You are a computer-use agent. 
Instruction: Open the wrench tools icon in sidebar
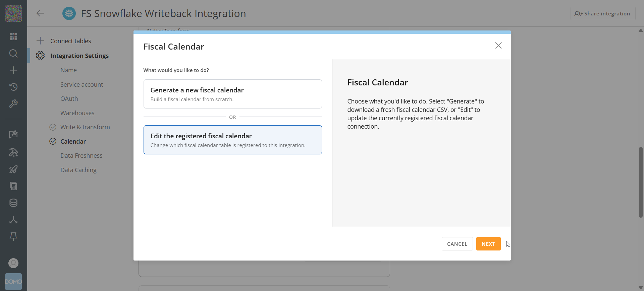tap(13, 103)
